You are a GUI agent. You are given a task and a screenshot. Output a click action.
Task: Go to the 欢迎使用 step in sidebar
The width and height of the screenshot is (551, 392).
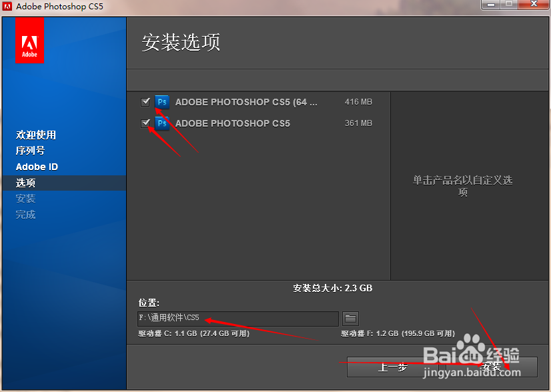(x=36, y=135)
